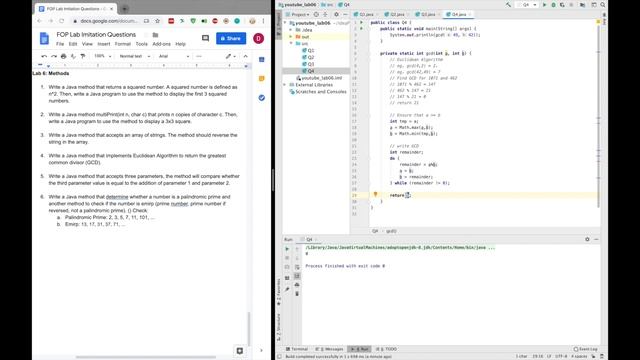Open the Chrome three-dot menu
Image resolution: width=640 pixels, height=360 pixels.
(264, 21)
